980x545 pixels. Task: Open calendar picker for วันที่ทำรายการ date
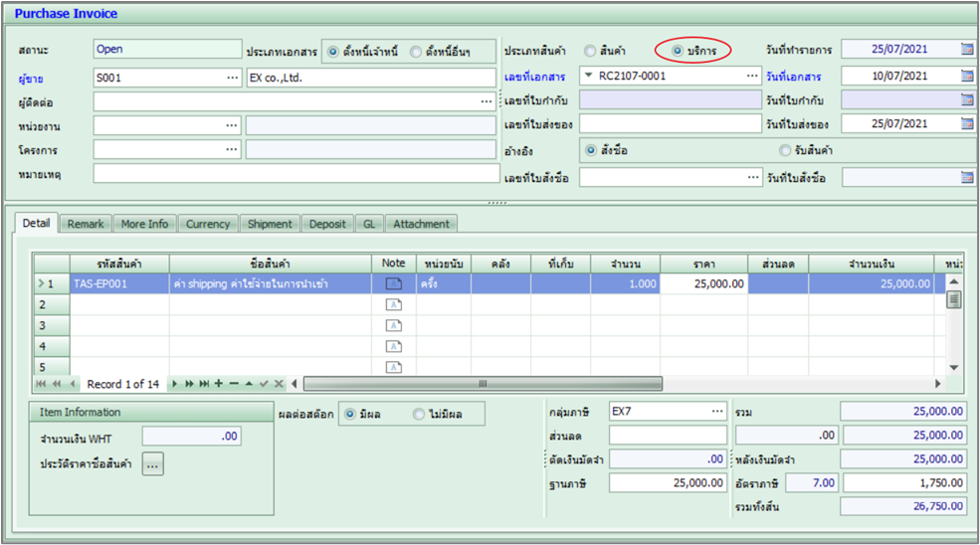click(x=967, y=49)
